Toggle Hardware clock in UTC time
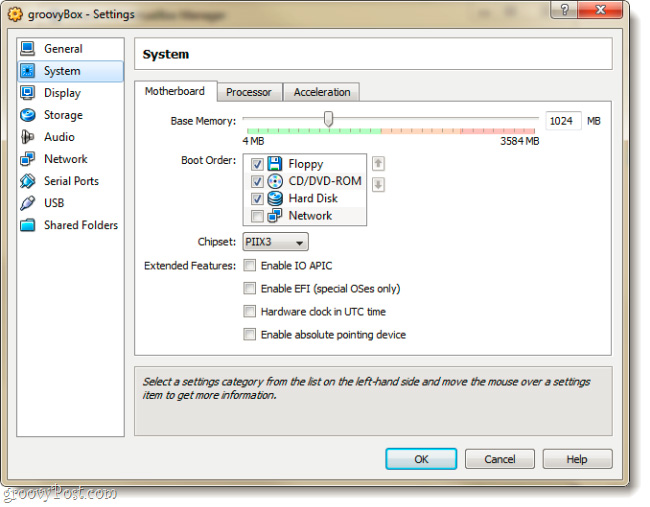The image size is (650, 507). pos(250,311)
